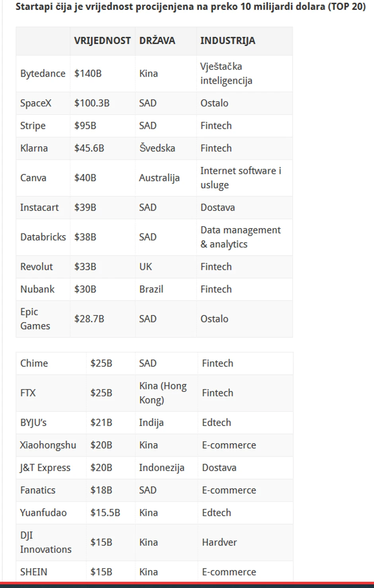
Task: Click the BYJU's company name
Action: (x=33, y=423)
